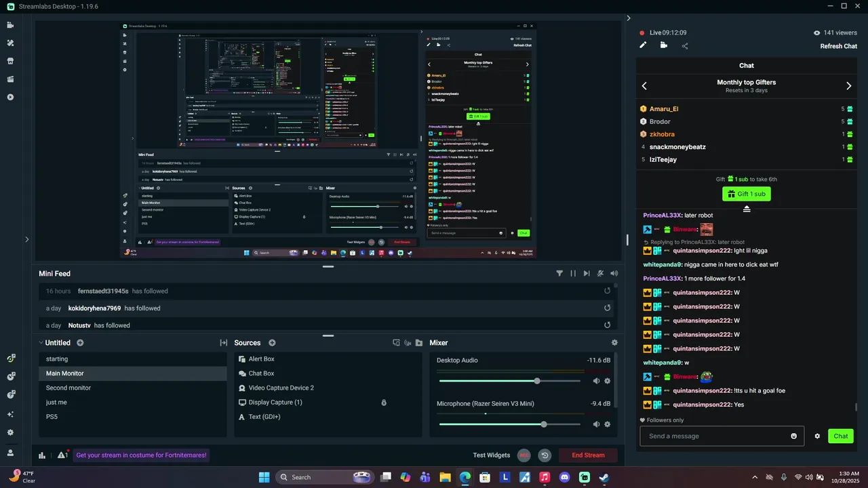Click the Fortnitemares costume promo link
This screenshot has height=488, width=868.
coord(141,455)
